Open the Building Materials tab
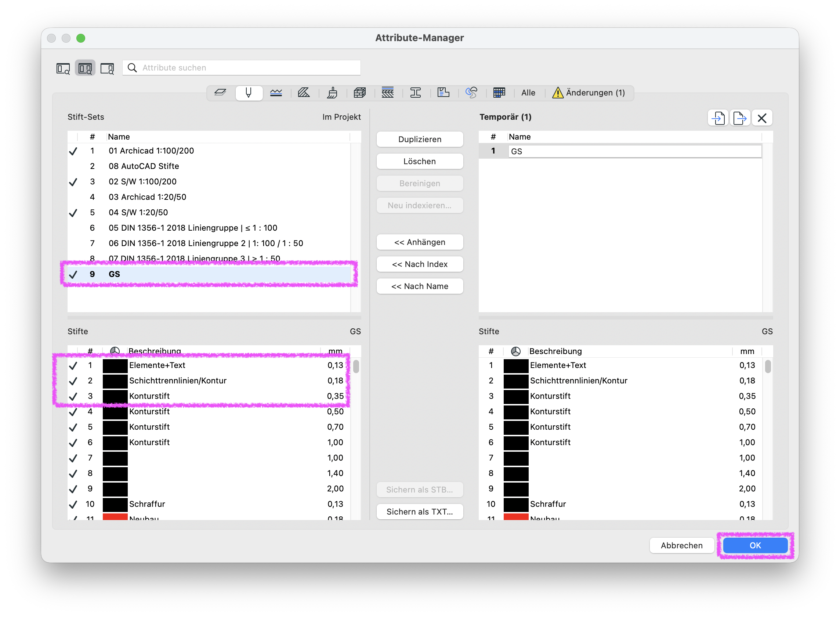840x617 pixels. tap(359, 93)
